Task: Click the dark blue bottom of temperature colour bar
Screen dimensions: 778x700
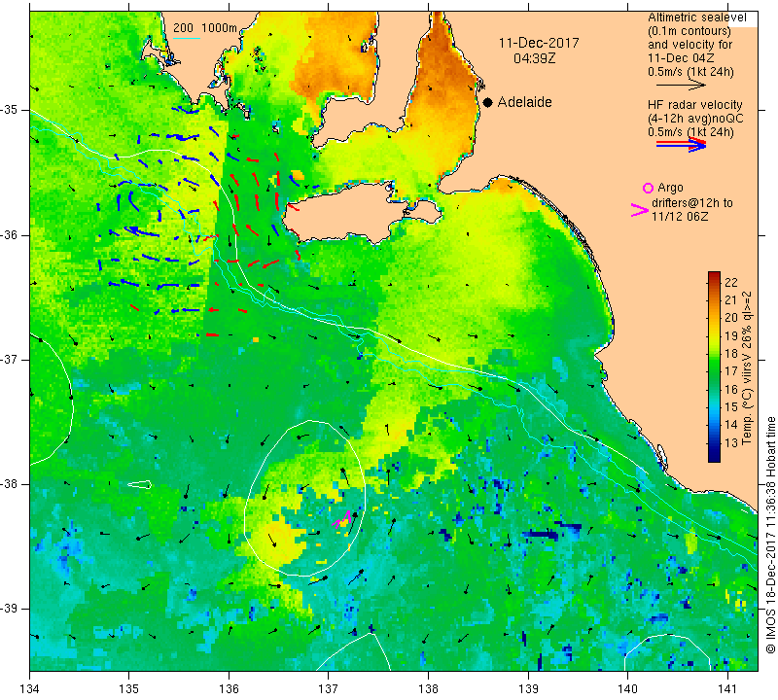Action: pyautogui.click(x=714, y=457)
